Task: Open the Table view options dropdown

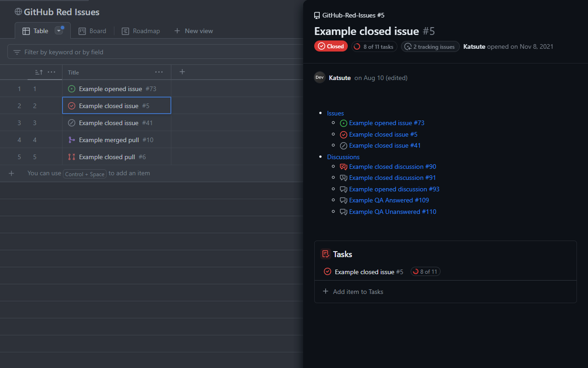Action: click(59, 30)
